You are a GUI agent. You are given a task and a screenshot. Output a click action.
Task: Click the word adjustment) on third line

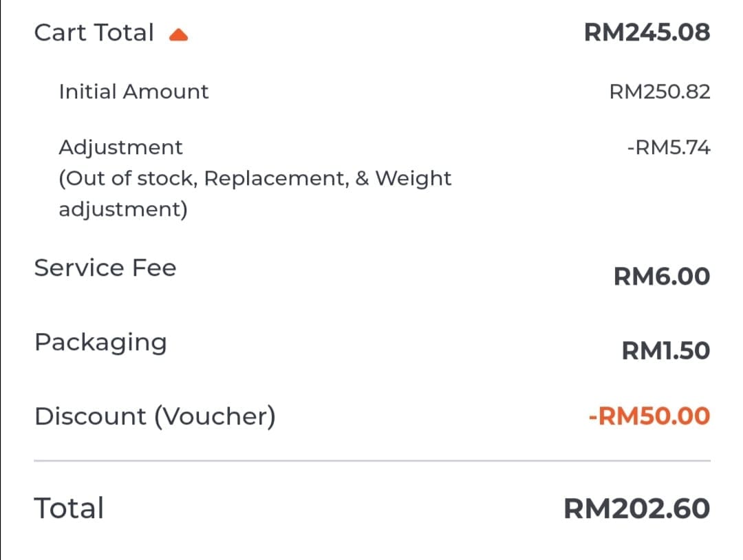coord(123,210)
